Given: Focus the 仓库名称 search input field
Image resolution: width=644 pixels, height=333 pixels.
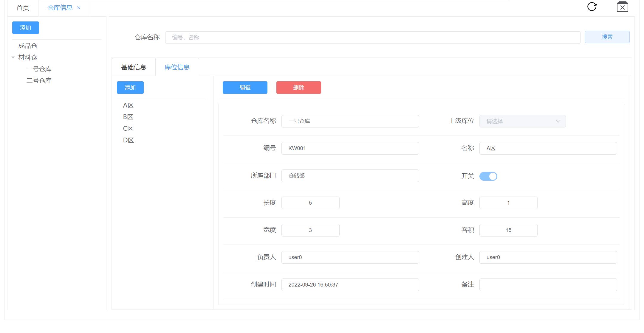Looking at the screenshot, I should 373,38.
